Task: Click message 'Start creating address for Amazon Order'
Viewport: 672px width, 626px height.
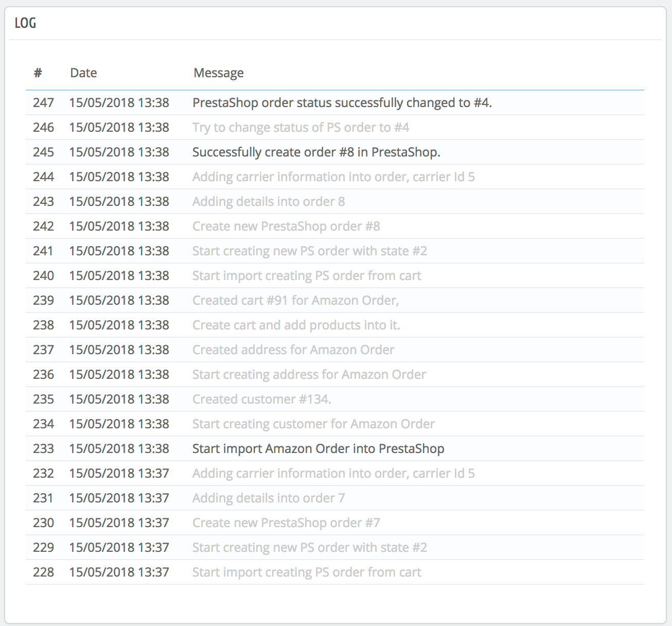Action: click(309, 374)
